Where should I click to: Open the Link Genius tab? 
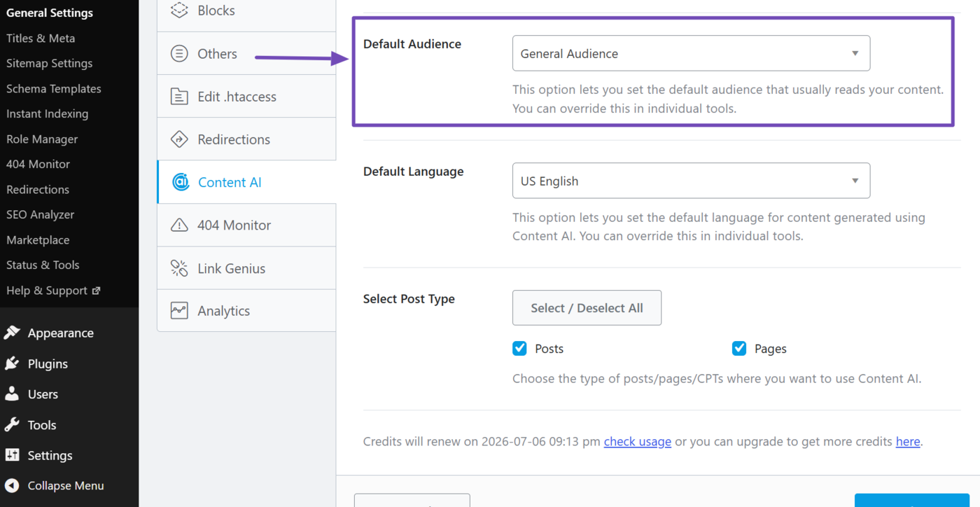coord(246,268)
